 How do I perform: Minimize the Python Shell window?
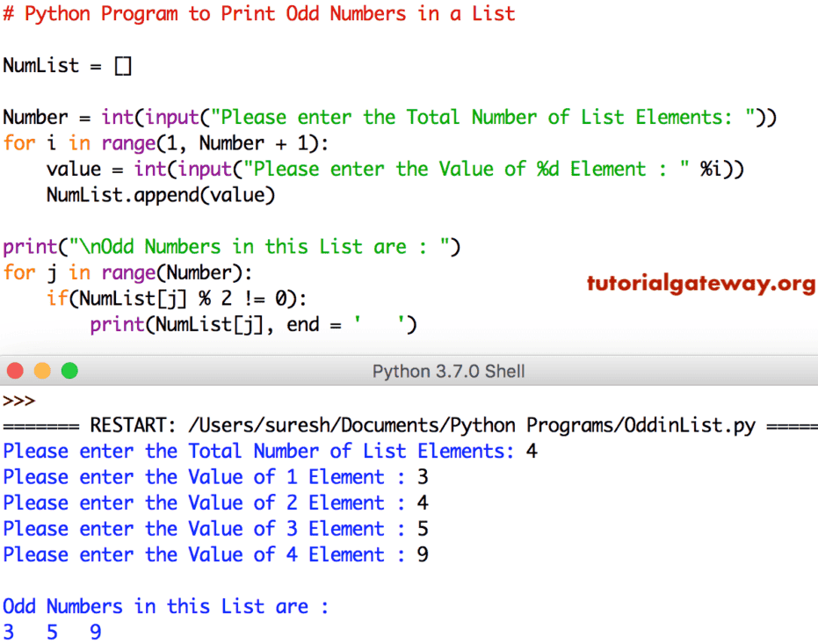(42, 371)
